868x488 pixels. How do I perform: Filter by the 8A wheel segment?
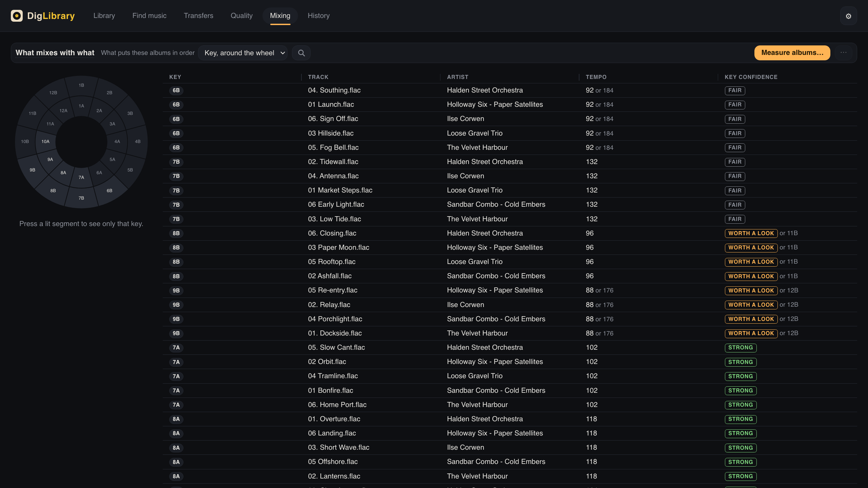tap(63, 172)
